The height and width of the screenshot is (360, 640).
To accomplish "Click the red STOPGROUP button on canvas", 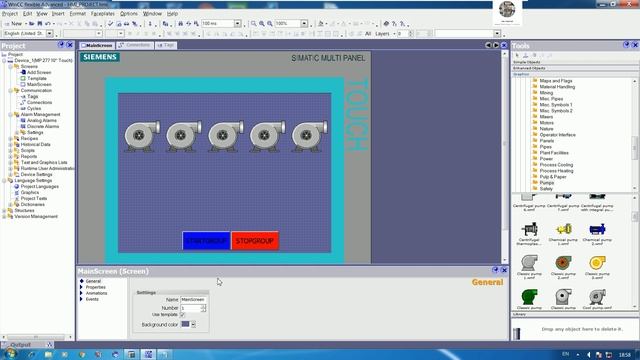I will (x=255, y=241).
